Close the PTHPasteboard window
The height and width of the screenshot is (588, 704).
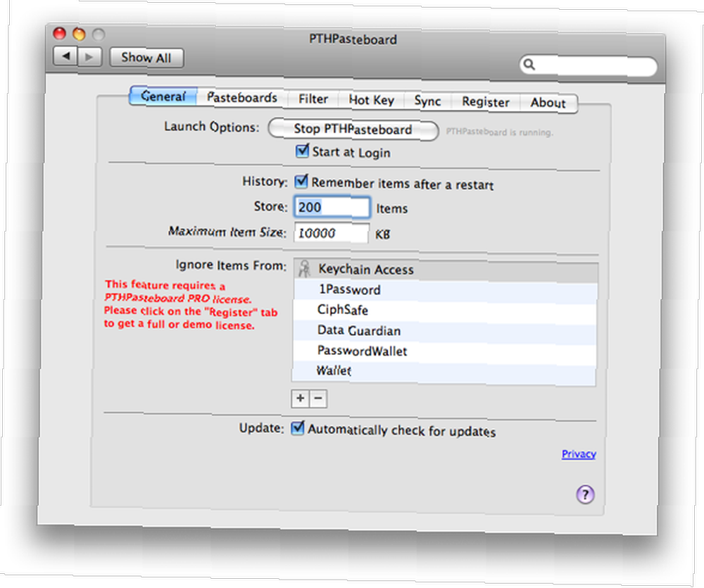coord(59,33)
